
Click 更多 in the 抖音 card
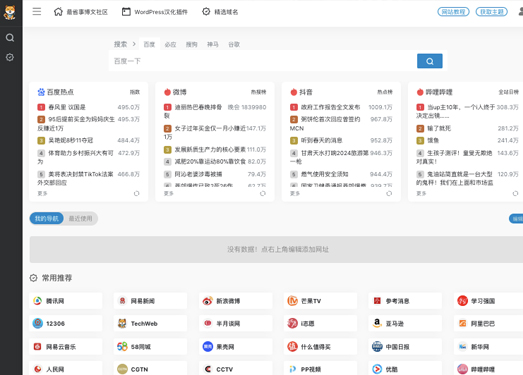click(295, 194)
